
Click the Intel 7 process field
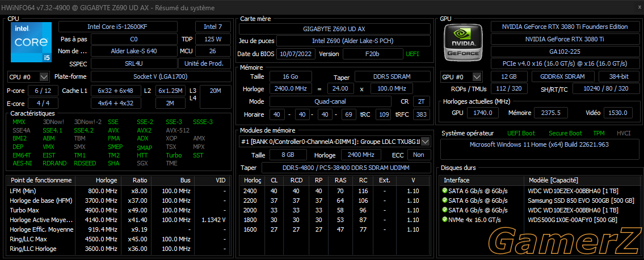point(213,27)
